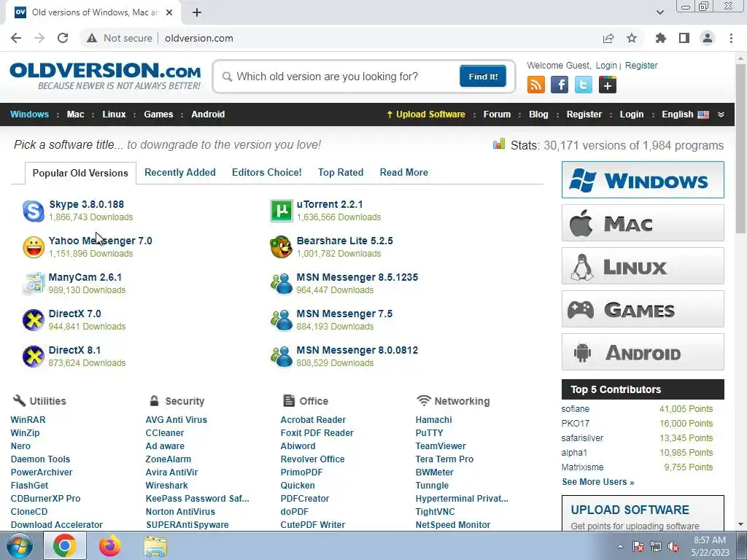
Task: Open the plus share icon
Action: [x=608, y=85]
